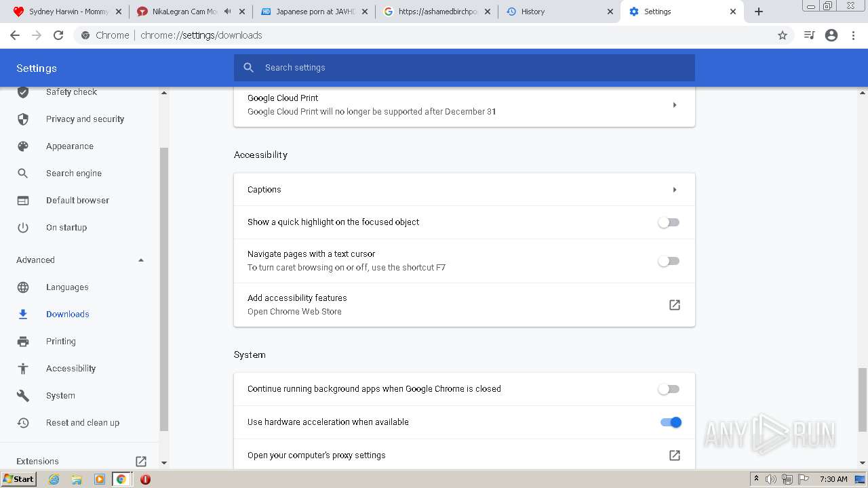Image resolution: width=868 pixels, height=488 pixels.
Task: Click the System wrench icon
Action: click(23, 396)
